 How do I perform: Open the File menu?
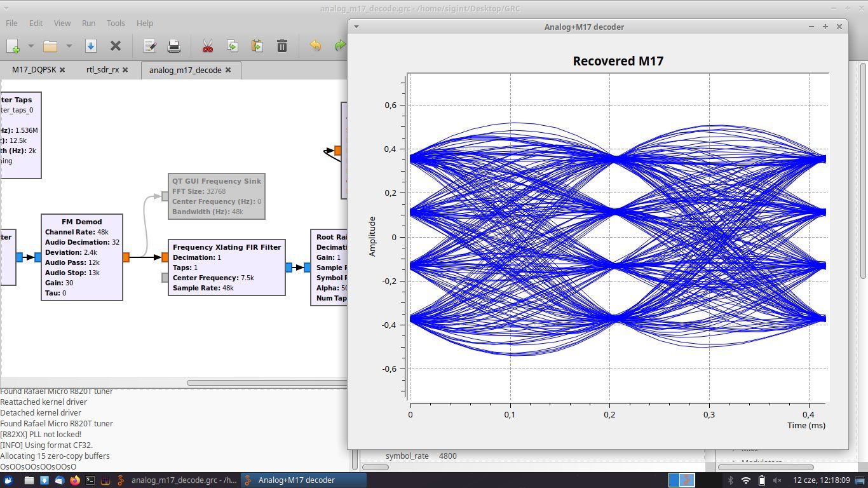pos(11,23)
